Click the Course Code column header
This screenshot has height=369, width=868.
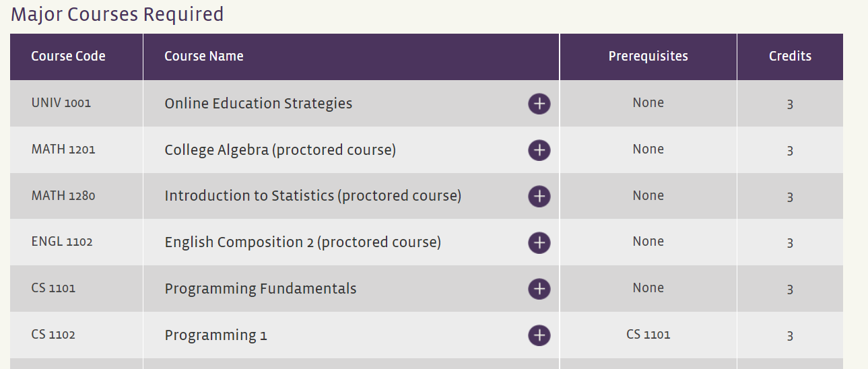pos(68,57)
